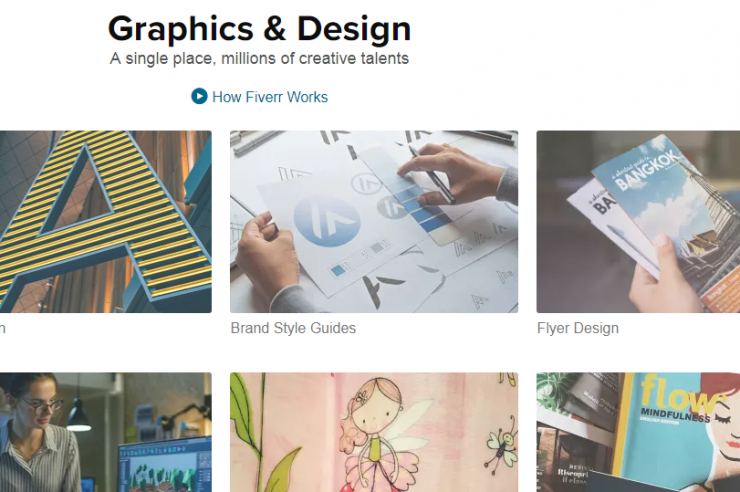Click the Flyer Design category label
The image size is (740, 492).
(577, 328)
